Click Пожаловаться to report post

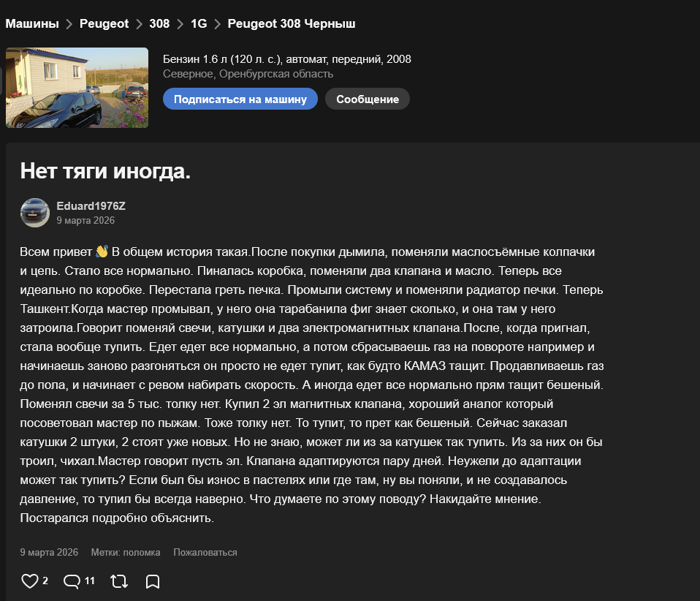pyautogui.click(x=205, y=552)
